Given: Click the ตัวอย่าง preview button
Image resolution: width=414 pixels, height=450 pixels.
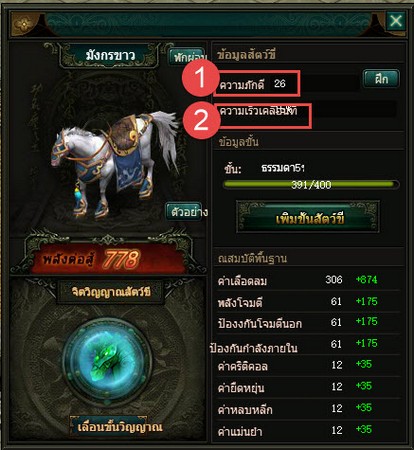Looking at the screenshot, I should [187, 211].
